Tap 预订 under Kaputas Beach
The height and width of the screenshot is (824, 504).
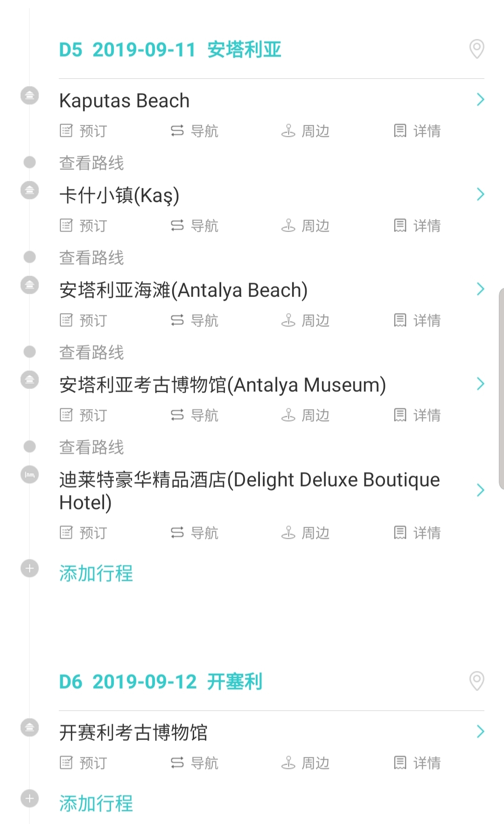[84, 131]
